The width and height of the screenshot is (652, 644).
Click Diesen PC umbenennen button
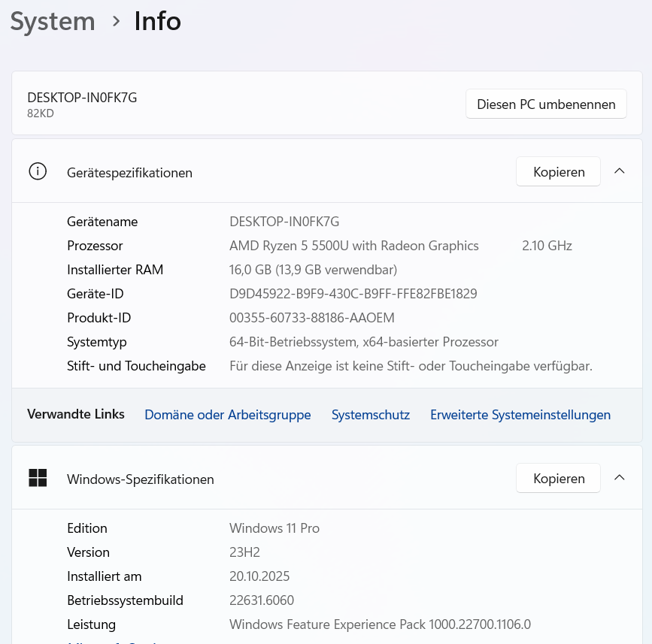(546, 104)
